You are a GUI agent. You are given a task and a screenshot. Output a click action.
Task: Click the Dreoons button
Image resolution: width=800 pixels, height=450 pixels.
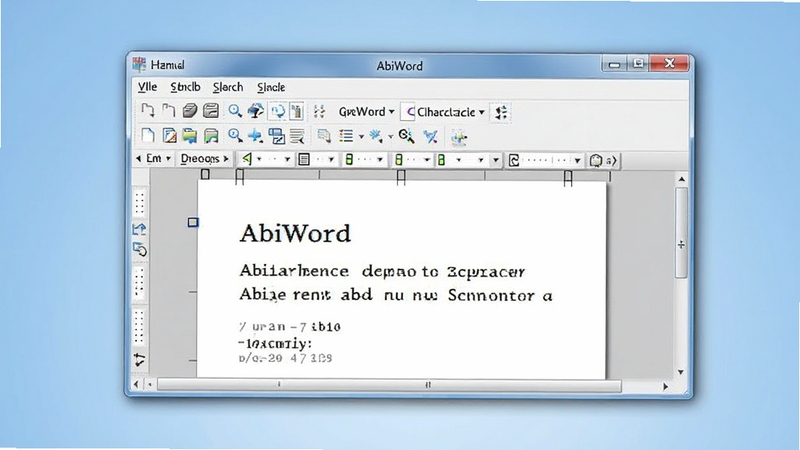point(204,159)
